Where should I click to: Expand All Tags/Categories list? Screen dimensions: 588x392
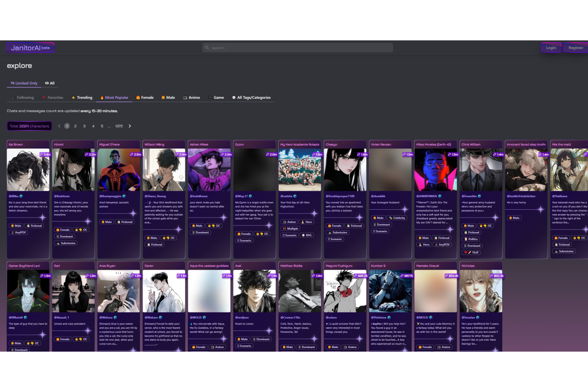(251, 98)
